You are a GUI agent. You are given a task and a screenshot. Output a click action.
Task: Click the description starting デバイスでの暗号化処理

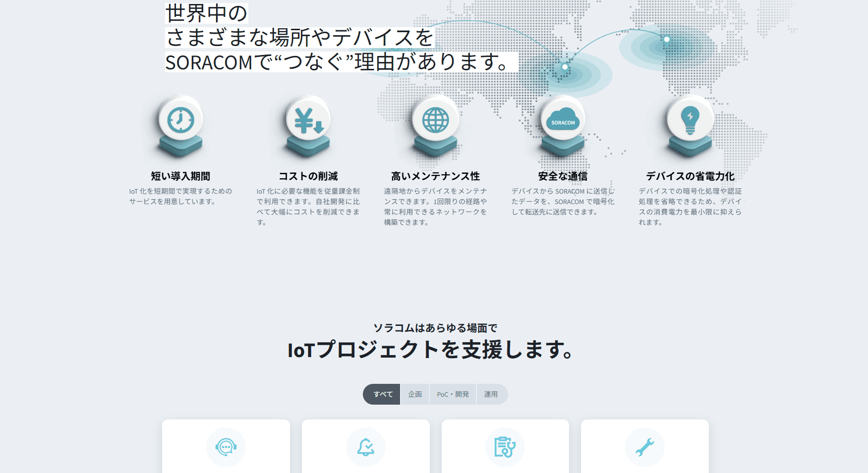(x=690, y=207)
